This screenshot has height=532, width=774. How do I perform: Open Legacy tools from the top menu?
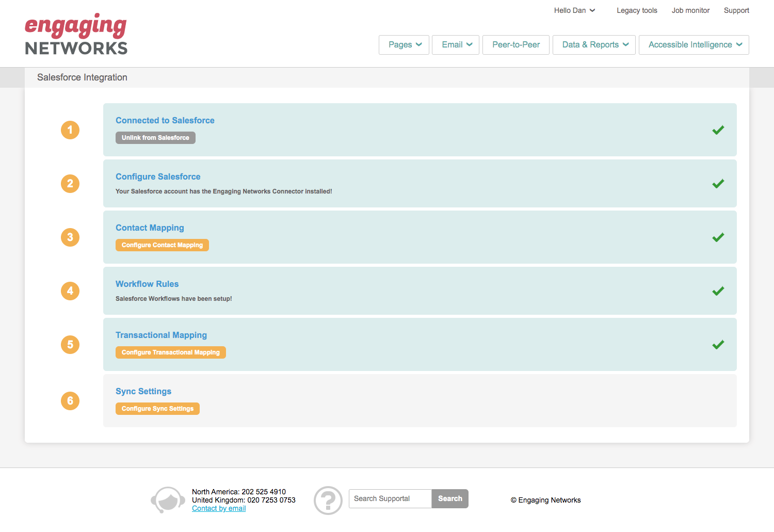click(x=637, y=10)
